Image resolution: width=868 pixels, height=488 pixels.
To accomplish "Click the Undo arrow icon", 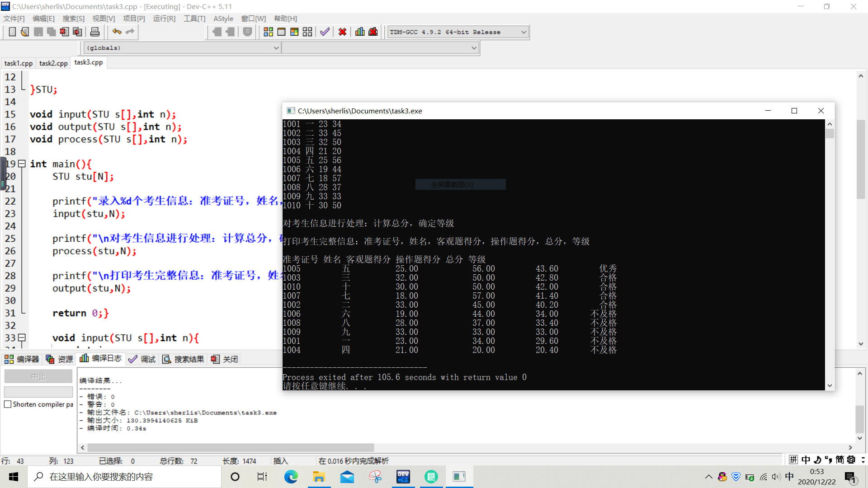I will (117, 32).
